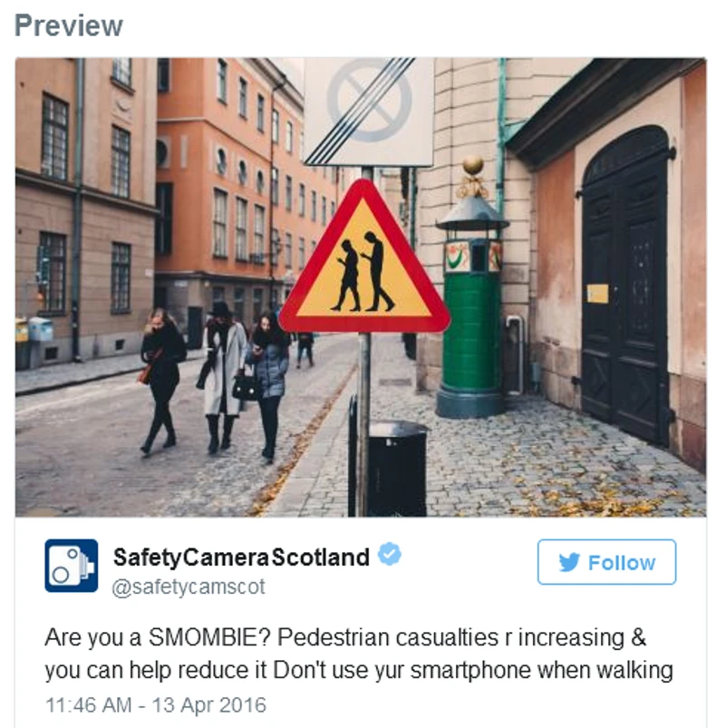Image resolution: width=716 pixels, height=728 pixels.
Task: Click the woman in the white coat
Action: tap(223, 376)
